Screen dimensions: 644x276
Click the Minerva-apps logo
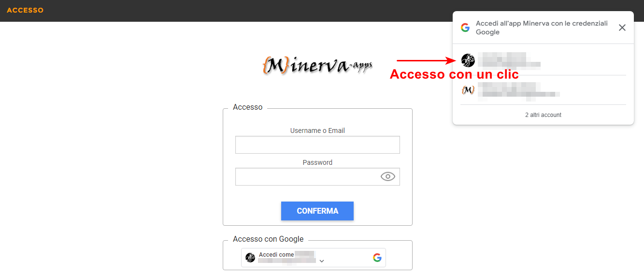(x=317, y=64)
